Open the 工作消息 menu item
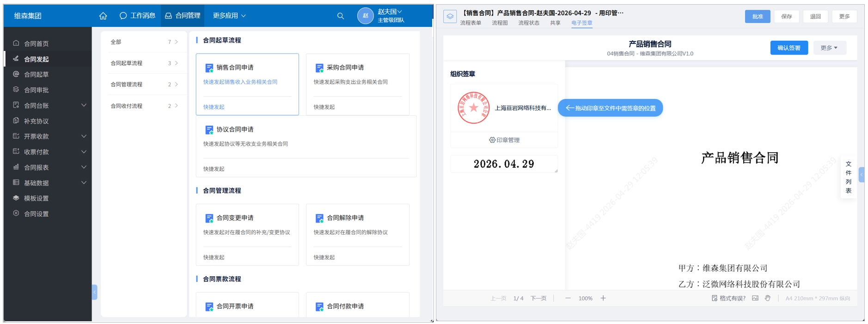 click(x=138, y=16)
